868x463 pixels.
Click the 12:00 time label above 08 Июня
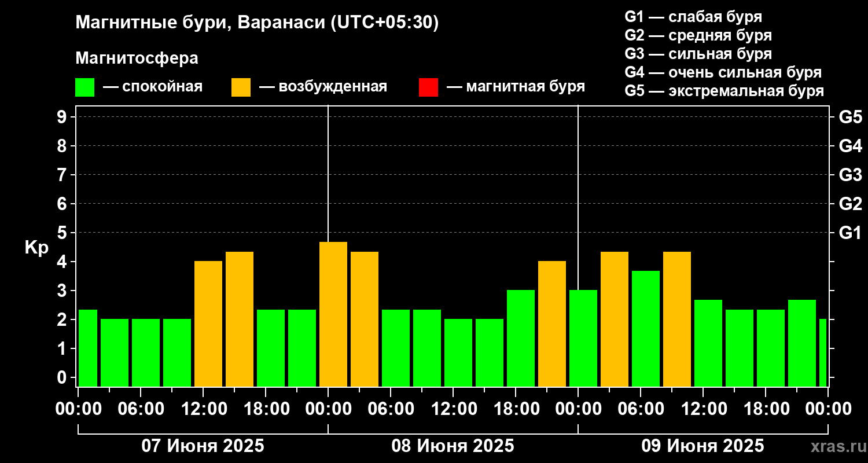(x=453, y=409)
